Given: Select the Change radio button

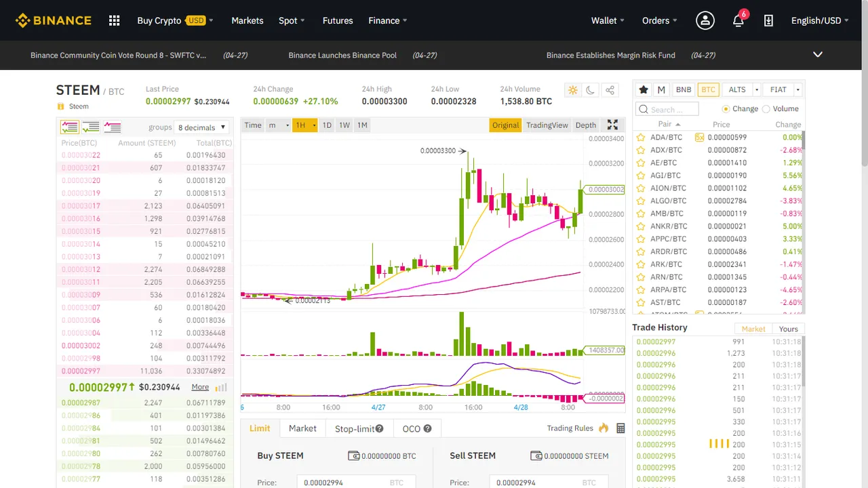Looking at the screenshot, I should (726, 108).
